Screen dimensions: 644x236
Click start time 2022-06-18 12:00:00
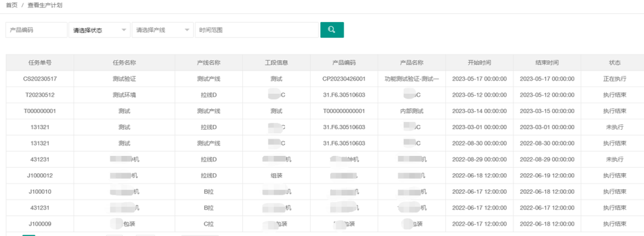479,176
